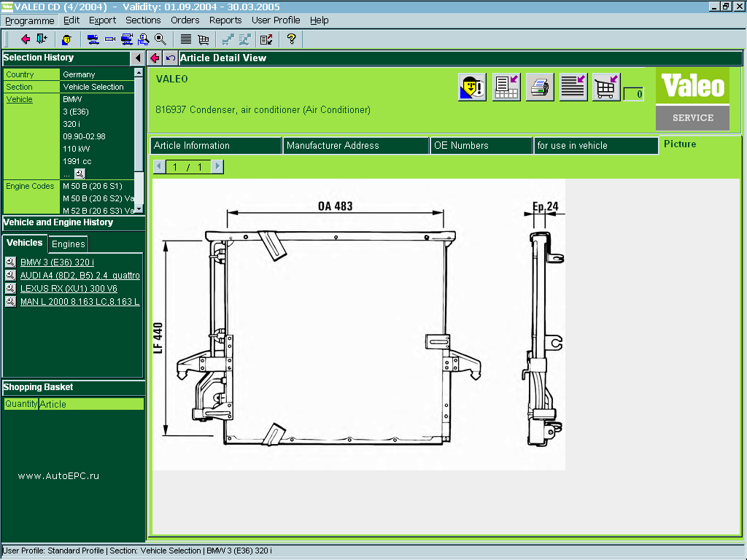Open the Help question mark toolbar icon
This screenshot has height=560, width=747.
point(292,39)
